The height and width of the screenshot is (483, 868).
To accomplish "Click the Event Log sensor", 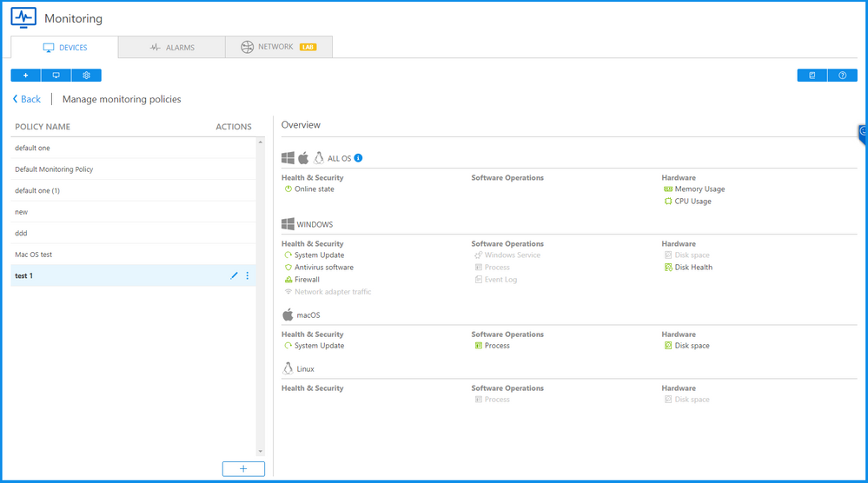I will (x=495, y=280).
